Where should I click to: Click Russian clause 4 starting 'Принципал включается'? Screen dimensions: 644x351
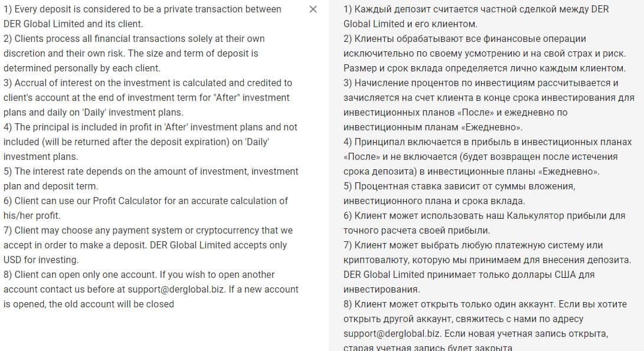(488, 142)
